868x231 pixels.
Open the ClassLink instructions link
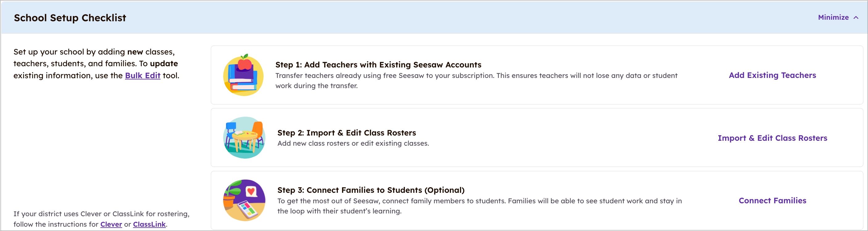click(149, 224)
